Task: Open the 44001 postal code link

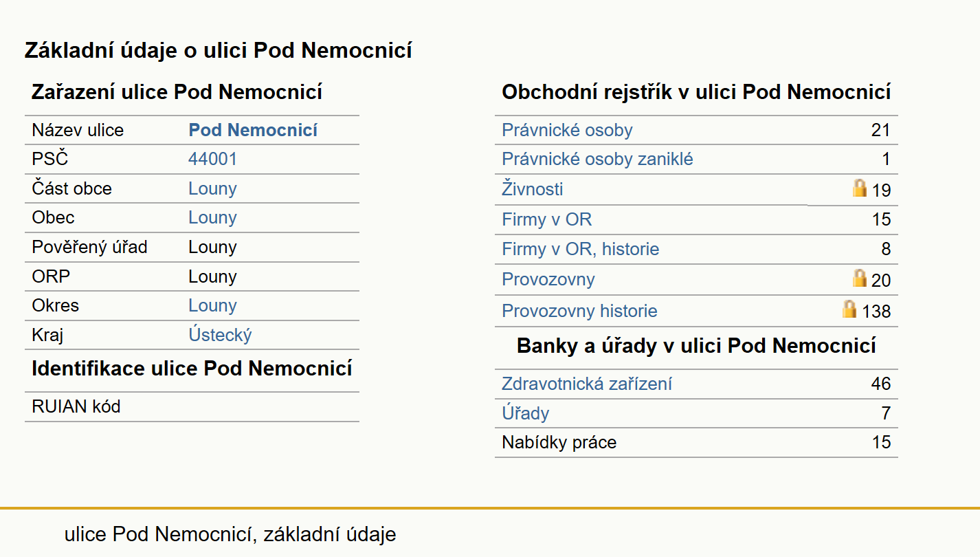Action: [x=212, y=160]
